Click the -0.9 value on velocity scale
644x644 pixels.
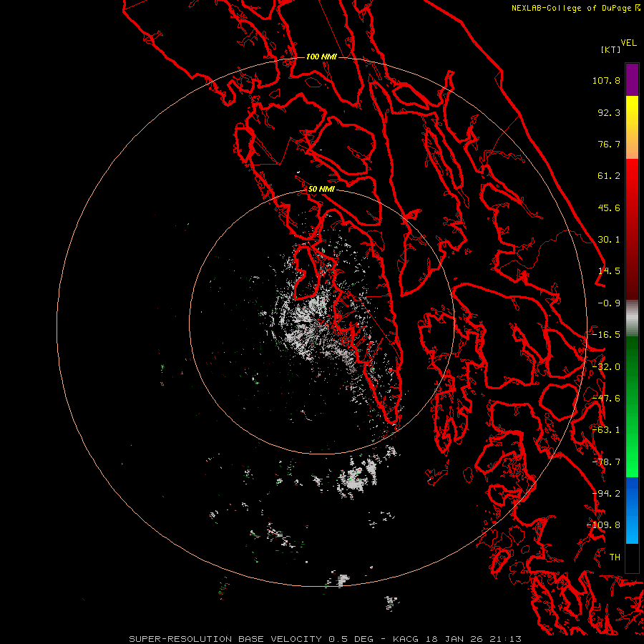pyautogui.click(x=609, y=303)
